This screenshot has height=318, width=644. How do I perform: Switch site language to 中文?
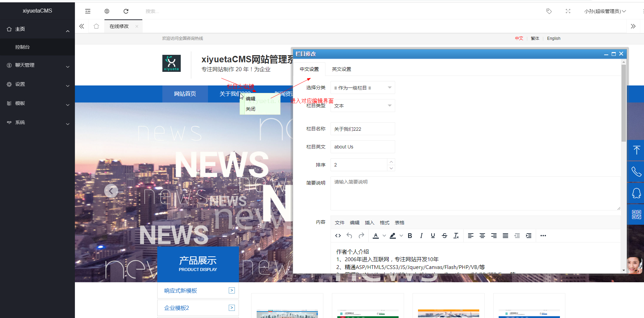[x=519, y=38]
